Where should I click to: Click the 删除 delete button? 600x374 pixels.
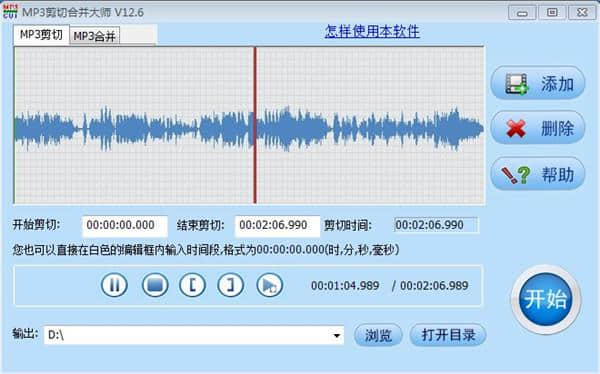coord(538,127)
